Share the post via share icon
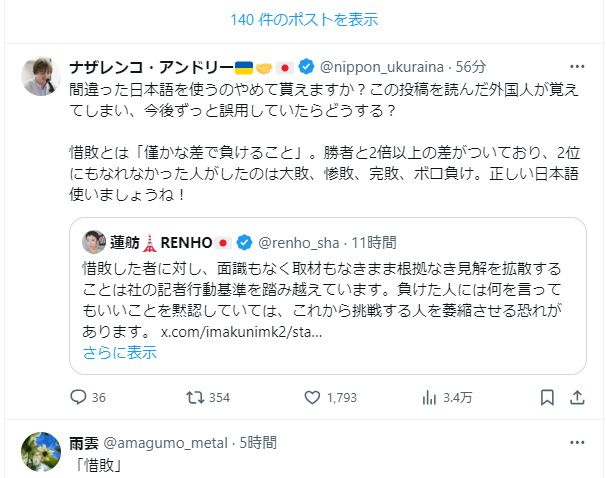606x478 pixels. [x=577, y=397]
